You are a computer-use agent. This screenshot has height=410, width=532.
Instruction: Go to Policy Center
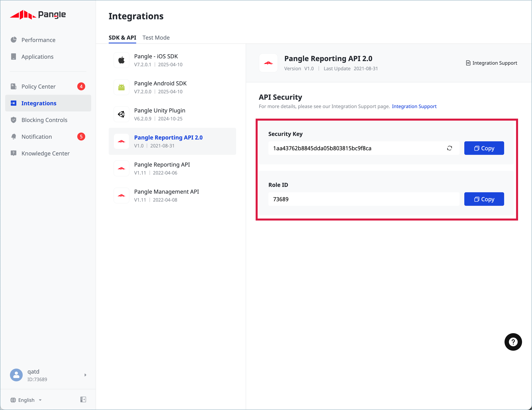48,86
